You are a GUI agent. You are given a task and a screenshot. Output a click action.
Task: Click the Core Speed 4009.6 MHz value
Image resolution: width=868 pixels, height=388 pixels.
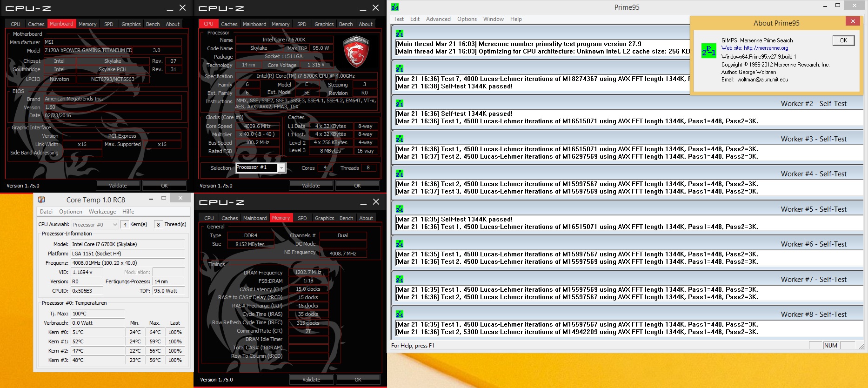click(257, 126)
